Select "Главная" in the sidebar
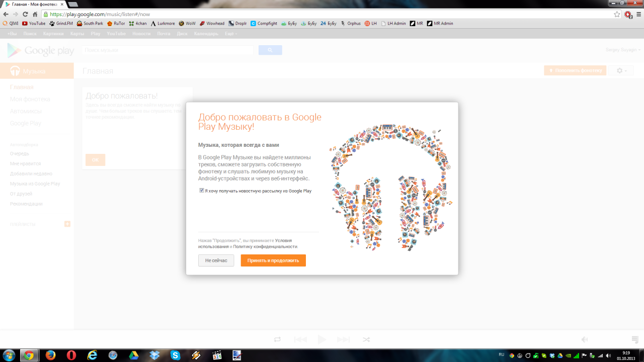Viewport: 644px width, 362px height. tap(22, 87)
